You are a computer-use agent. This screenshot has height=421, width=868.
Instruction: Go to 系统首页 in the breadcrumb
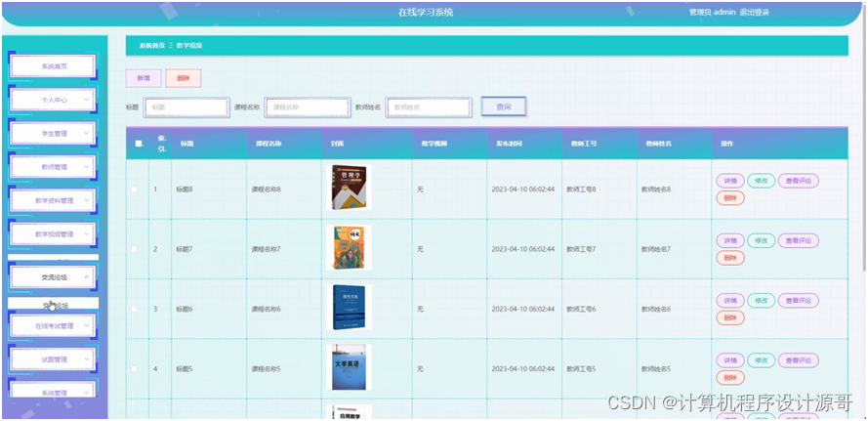152,46
